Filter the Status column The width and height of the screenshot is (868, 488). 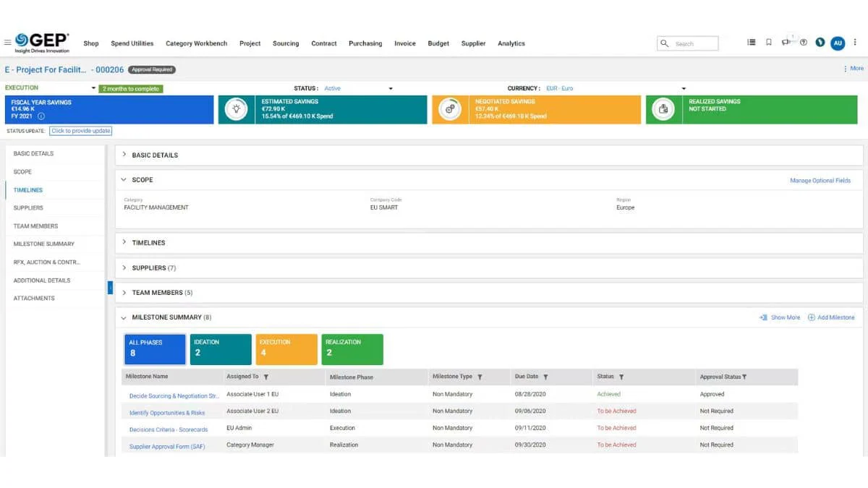click(621, 377)
